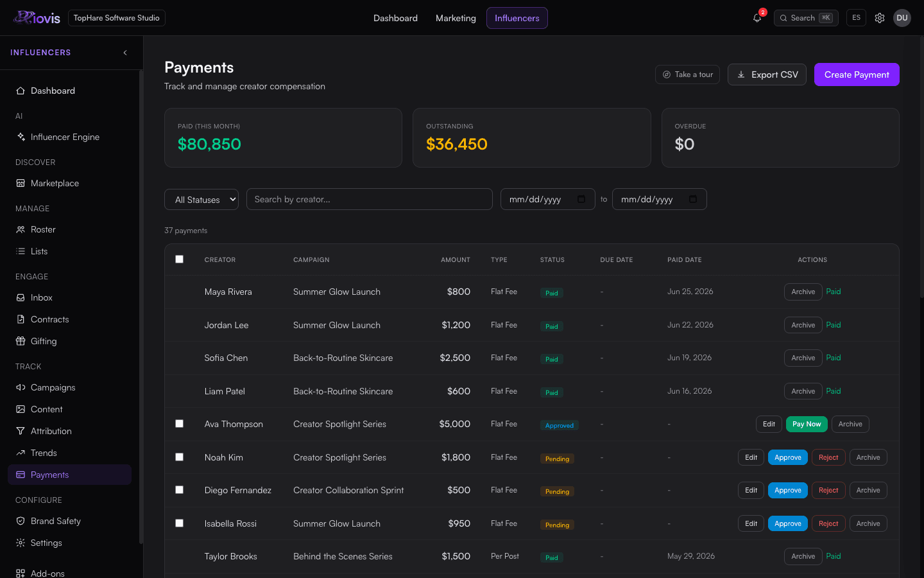
Task: Check the Ava Thompson row checkbox
Action: click(x=180, y=424)
